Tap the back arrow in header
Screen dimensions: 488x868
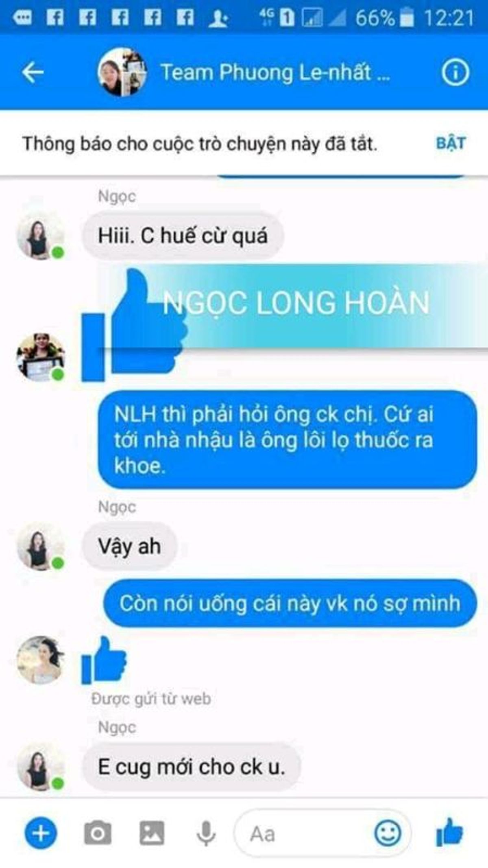pos(33,73)
